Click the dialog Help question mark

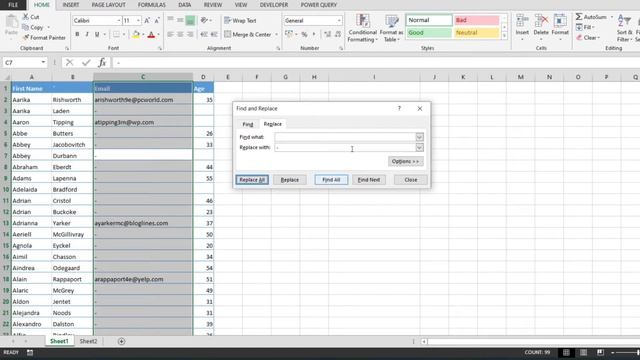tap(399, 109)
